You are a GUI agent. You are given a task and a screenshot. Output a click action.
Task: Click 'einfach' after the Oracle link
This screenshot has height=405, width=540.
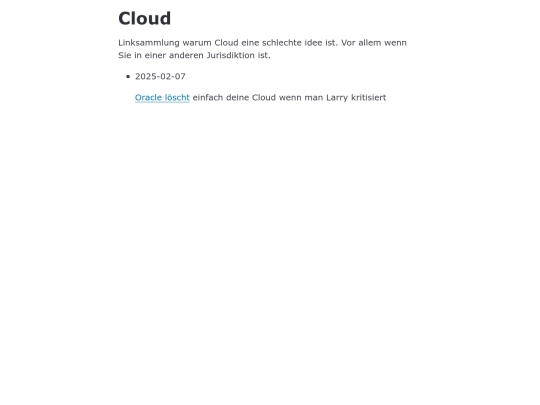click(208, 98)
